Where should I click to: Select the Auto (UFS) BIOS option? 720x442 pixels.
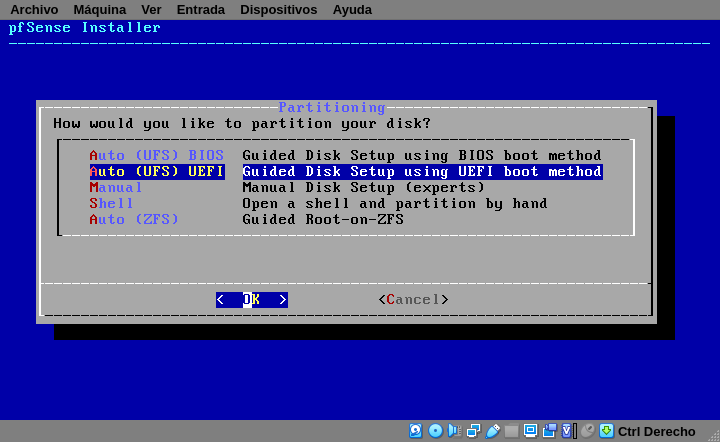pyautogui.click(x=157, y=156)
